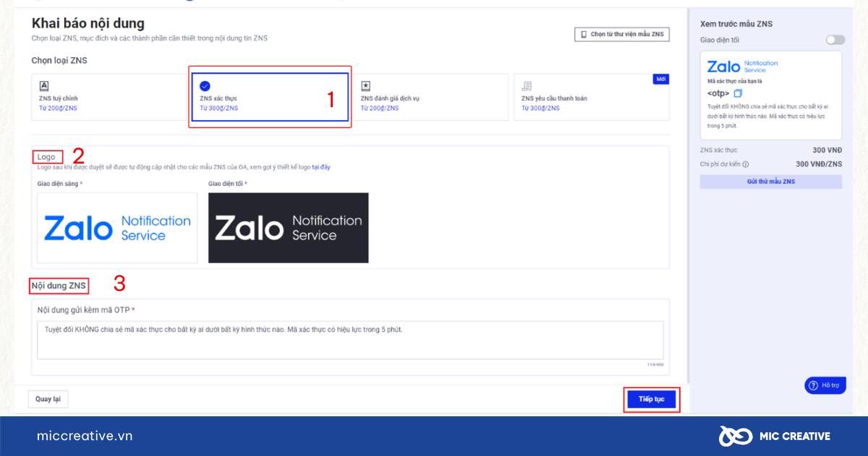This screenshot has width=868, height=456.
Task: Open the Hỗ trợ help button
Action: point(825,386)
